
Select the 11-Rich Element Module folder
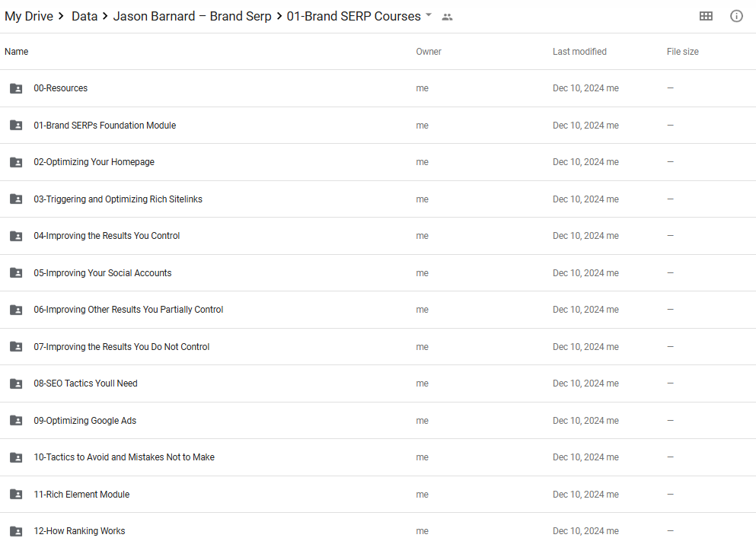(x=81, y=495)
